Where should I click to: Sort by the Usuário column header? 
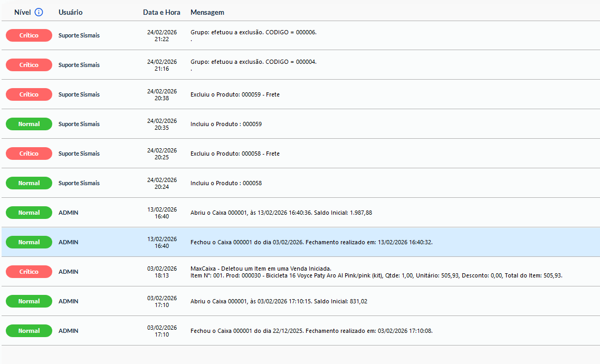70,12
